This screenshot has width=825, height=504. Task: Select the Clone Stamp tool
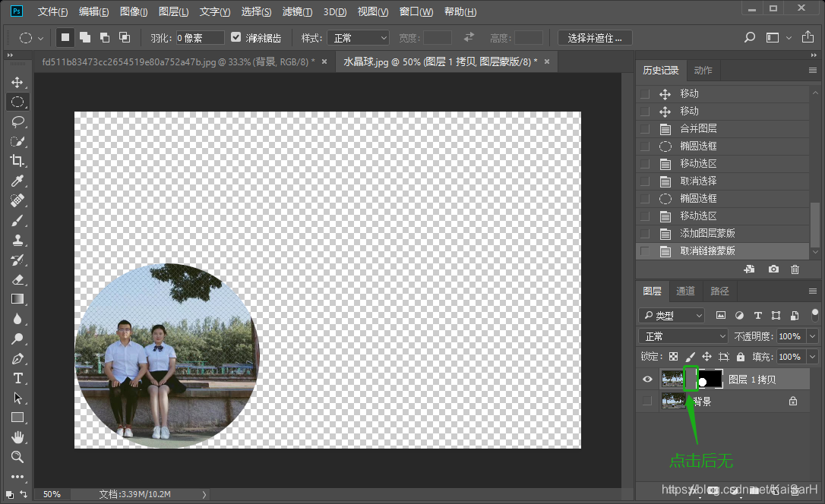[17, 240]
